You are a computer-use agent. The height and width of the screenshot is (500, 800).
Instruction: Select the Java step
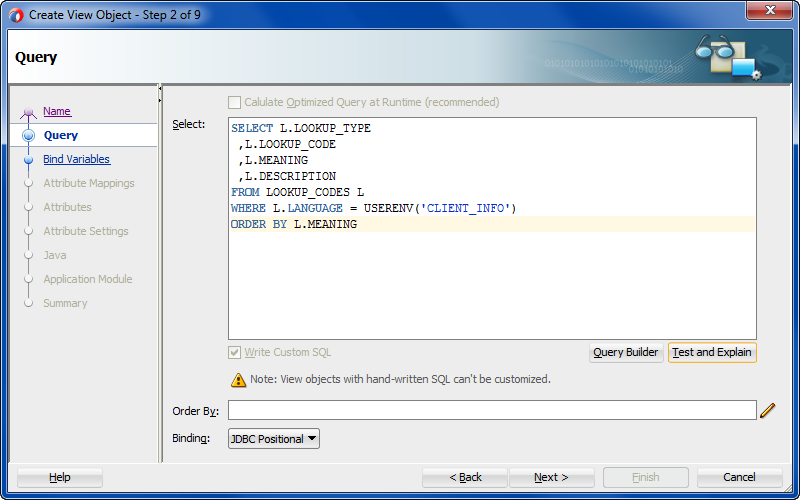[55, 255]
